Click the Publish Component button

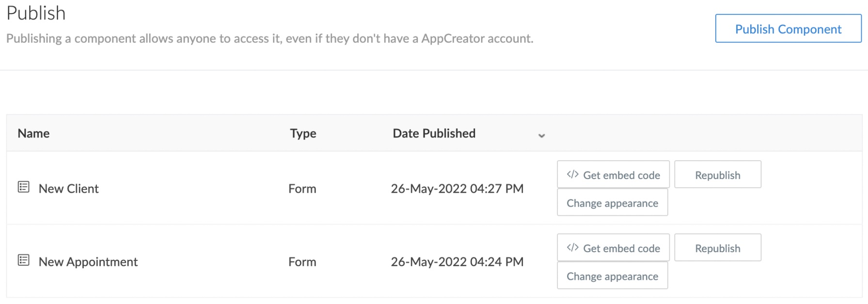[x=788, y=29]
